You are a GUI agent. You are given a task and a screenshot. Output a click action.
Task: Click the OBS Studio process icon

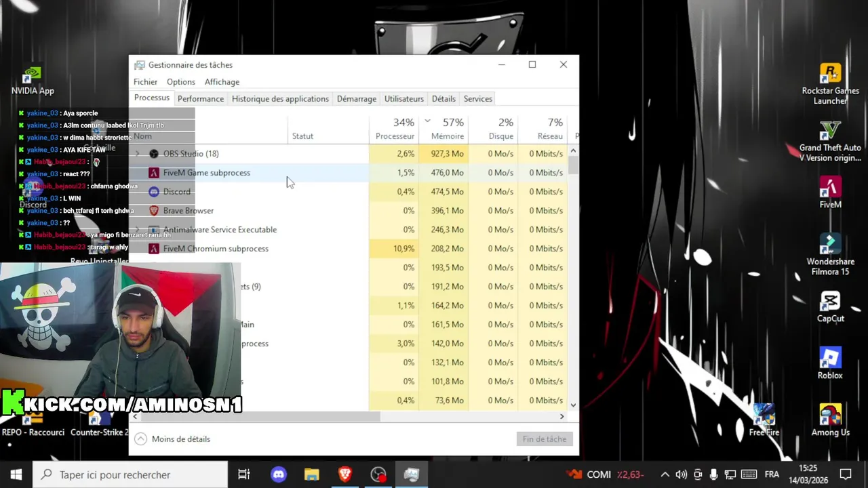coord(154,154)
